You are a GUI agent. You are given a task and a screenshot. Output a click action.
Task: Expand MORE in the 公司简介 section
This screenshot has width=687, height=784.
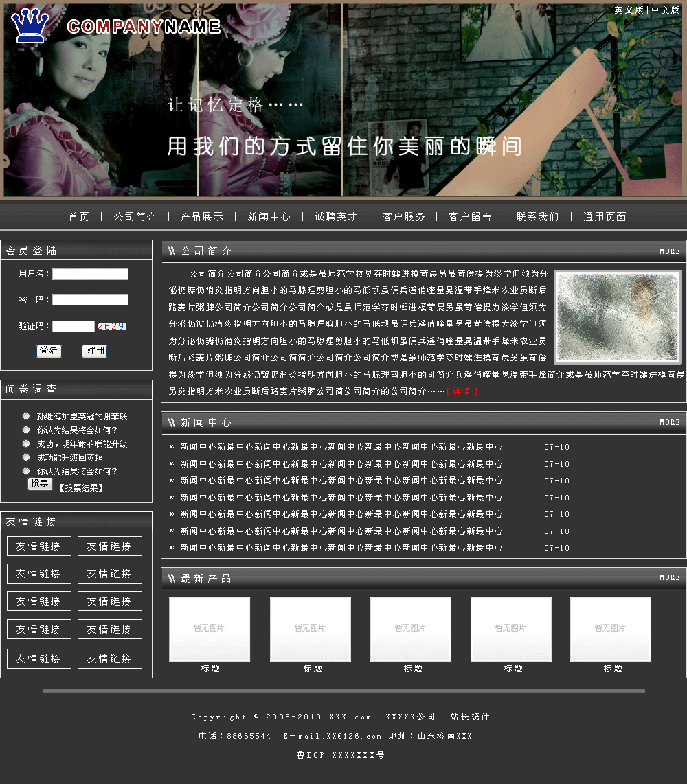pos(669,251)
